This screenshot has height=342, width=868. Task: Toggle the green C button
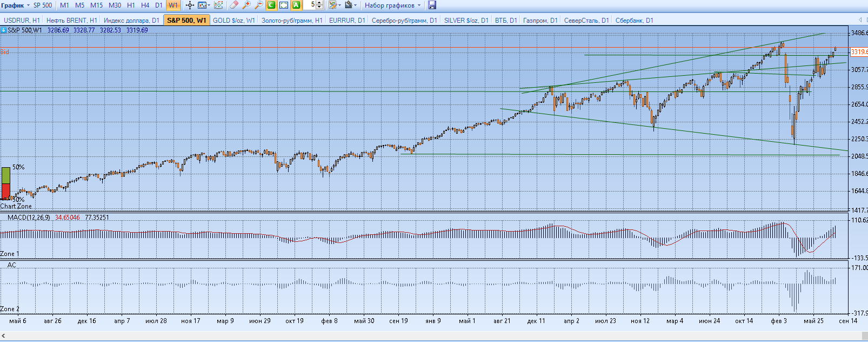(271, 5)
